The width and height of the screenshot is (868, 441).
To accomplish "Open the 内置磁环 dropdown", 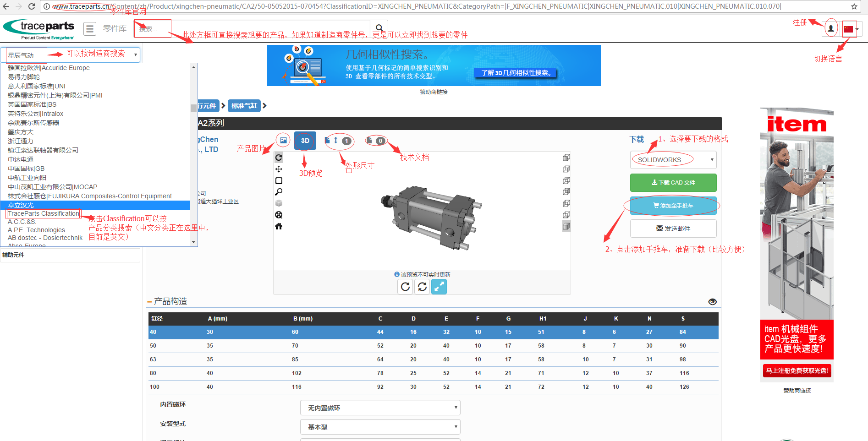I will [x=380, y=408].
